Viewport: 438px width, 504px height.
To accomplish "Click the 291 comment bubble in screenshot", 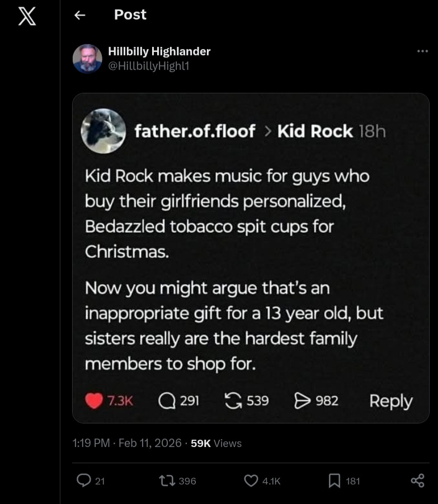I will click(x=167, y=401).
